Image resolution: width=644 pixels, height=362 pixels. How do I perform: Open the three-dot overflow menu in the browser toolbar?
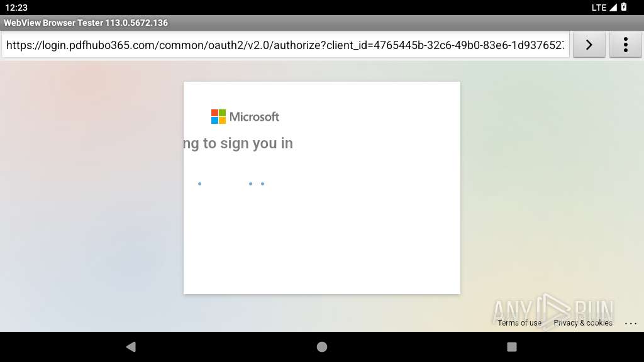pyautogui.click(x=626, y=45)
